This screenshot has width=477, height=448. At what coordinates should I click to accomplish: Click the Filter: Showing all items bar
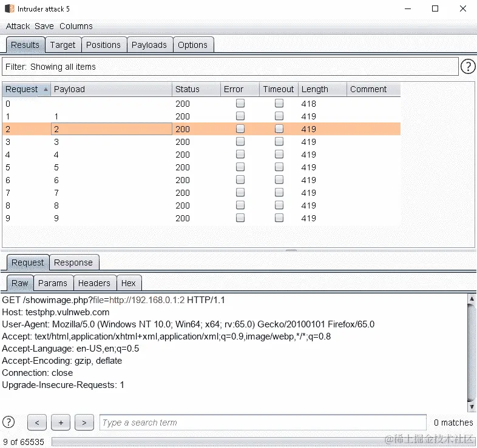(x=230, y=67)
